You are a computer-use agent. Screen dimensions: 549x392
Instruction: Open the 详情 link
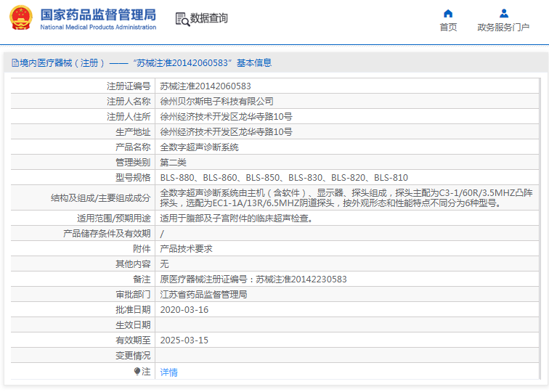[x=168, y=372]
